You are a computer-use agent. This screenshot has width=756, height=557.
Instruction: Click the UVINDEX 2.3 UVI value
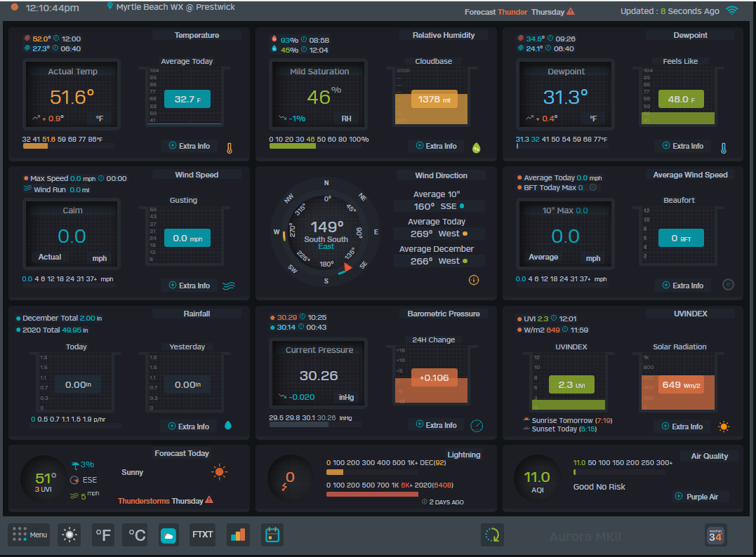point(571,384)
